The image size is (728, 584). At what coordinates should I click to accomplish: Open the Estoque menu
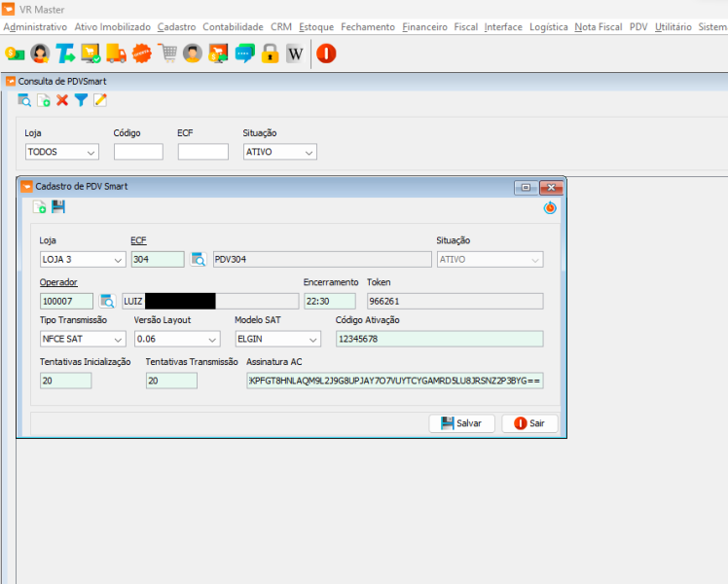[316, 27]
